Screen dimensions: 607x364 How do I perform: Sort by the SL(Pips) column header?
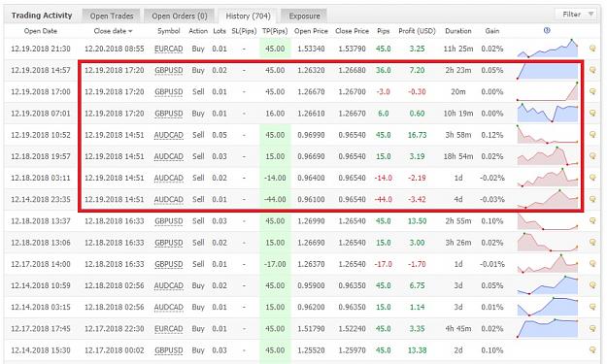[x=244, y=31]
